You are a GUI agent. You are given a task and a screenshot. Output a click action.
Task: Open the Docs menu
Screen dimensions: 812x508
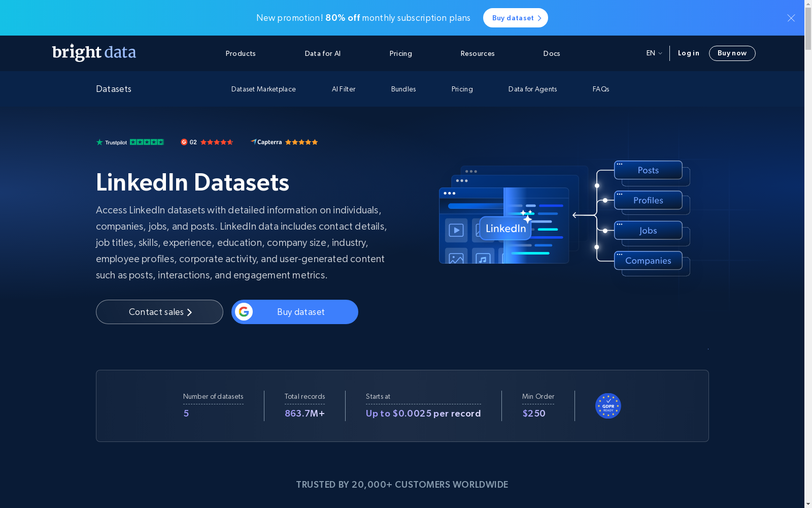[x=552, y=53]
